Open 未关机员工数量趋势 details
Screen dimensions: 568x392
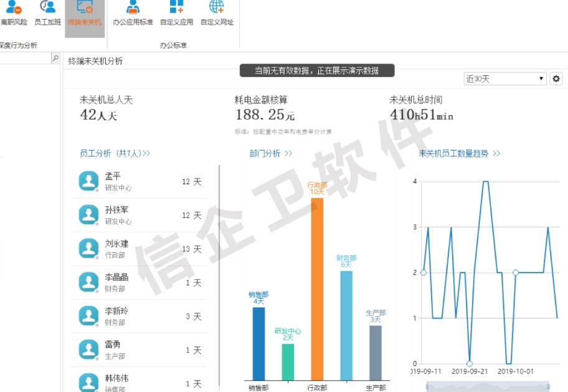coord(460,153)
